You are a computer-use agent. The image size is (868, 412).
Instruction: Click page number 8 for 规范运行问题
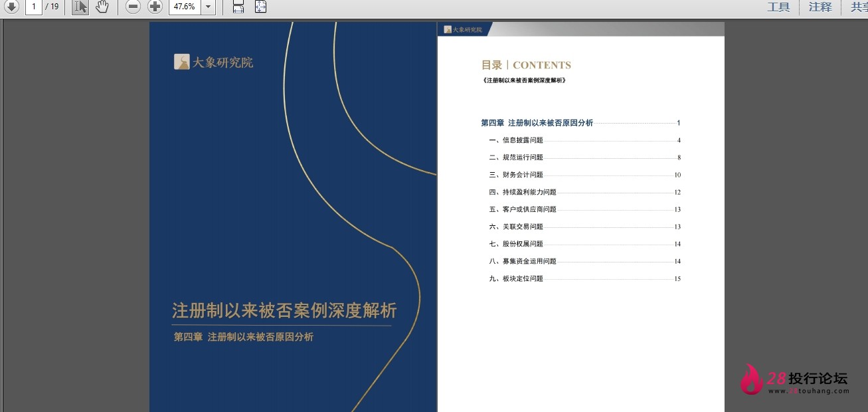pyautogui.click(x=679, y=157)
